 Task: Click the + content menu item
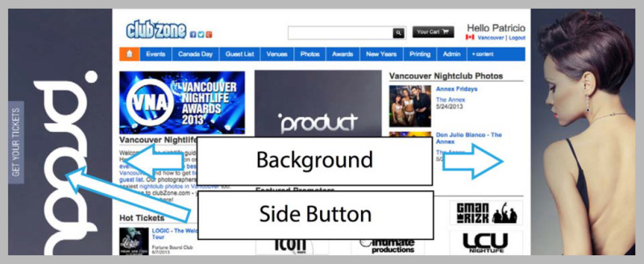point(482,54)
